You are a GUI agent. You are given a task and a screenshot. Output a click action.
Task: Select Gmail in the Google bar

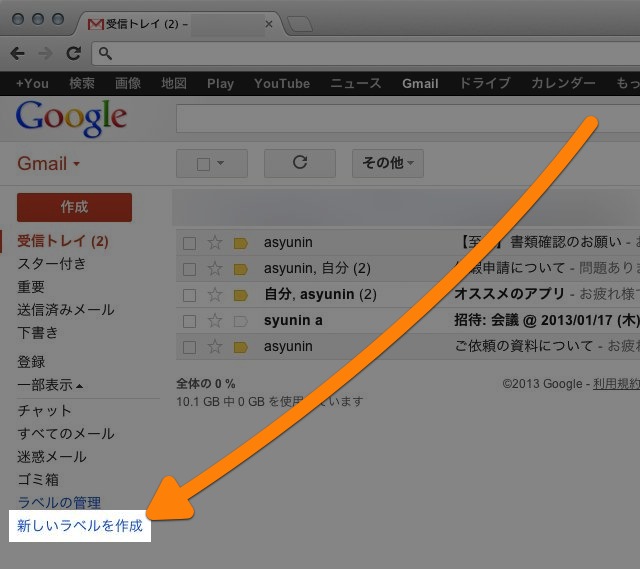point(420,84)
